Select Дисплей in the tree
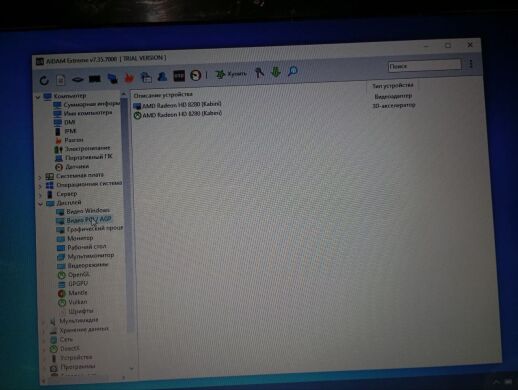Viewport: 518px width, 390px height. [69, 203]
